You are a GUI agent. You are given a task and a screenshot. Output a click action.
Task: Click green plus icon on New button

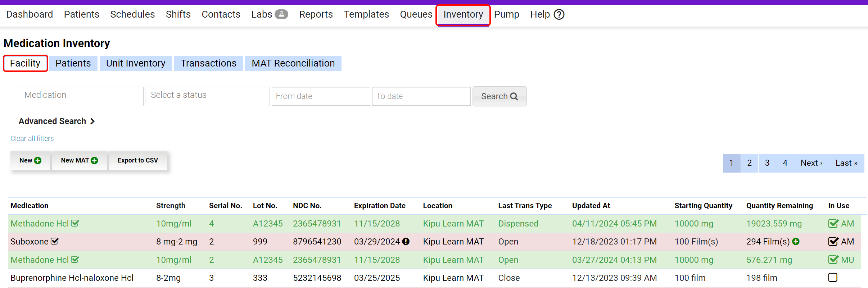38,161
